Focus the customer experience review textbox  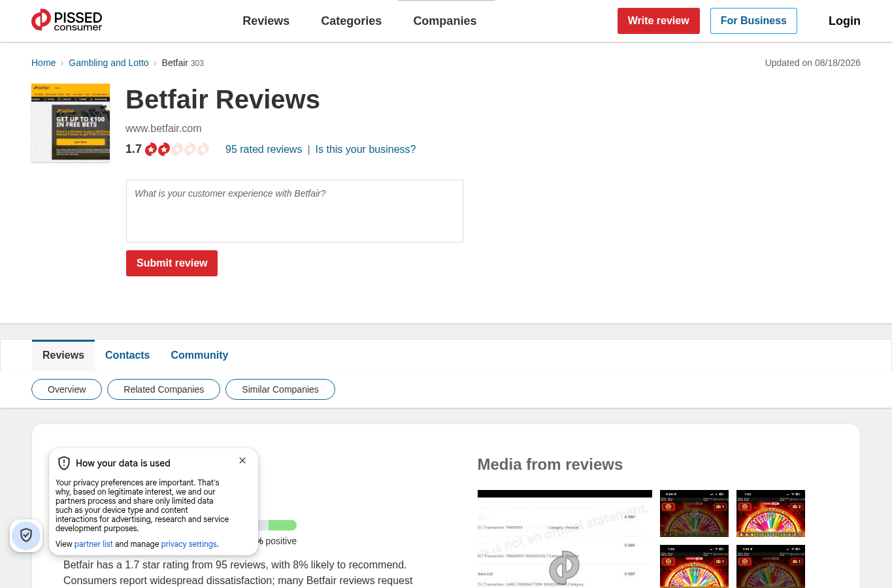(x=295, y=211)
